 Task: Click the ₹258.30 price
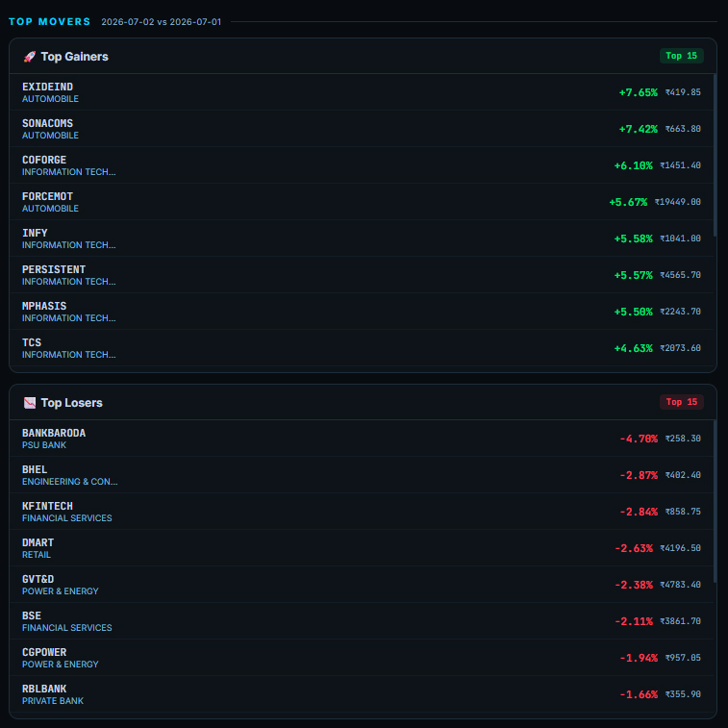[683, 439]
